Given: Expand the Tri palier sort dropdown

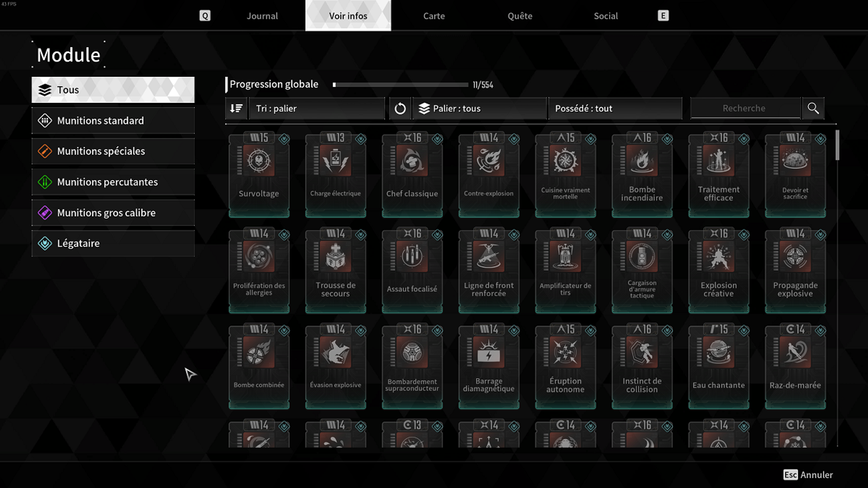Looking at the screenshot, I should click(x=316, y=108).
